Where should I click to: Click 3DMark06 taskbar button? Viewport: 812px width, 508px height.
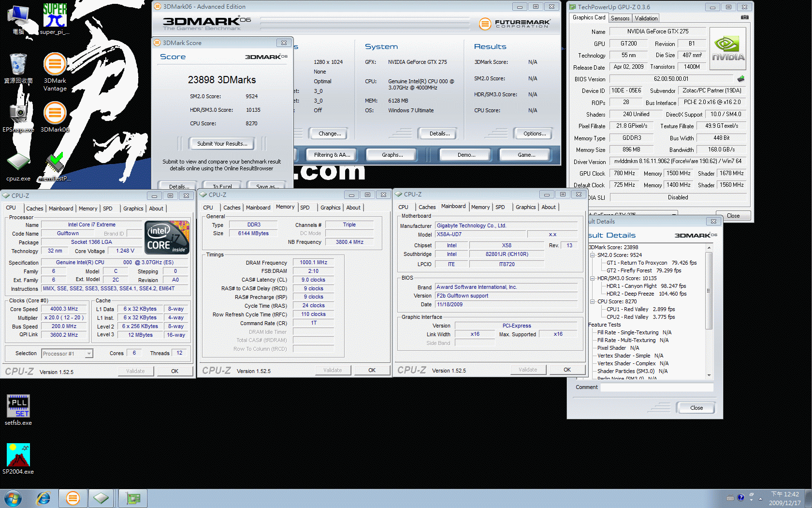(x=72, y=498)
